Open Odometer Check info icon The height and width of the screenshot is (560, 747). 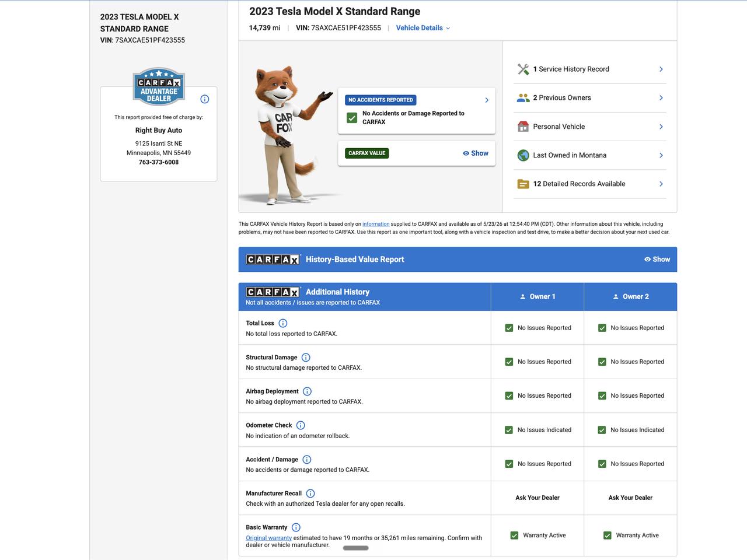[301, 425]
